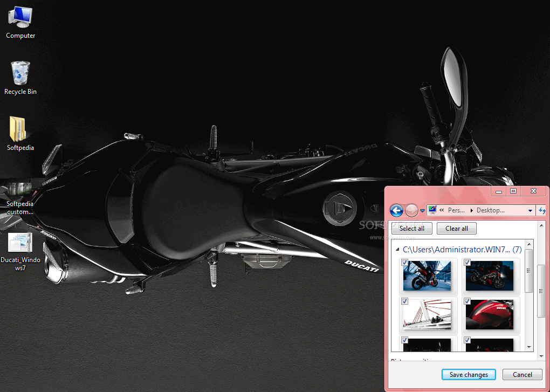Click the outer dialog scrollbar down arrow
The height and width of the screenshot is (392, 550).
(541, 356)
